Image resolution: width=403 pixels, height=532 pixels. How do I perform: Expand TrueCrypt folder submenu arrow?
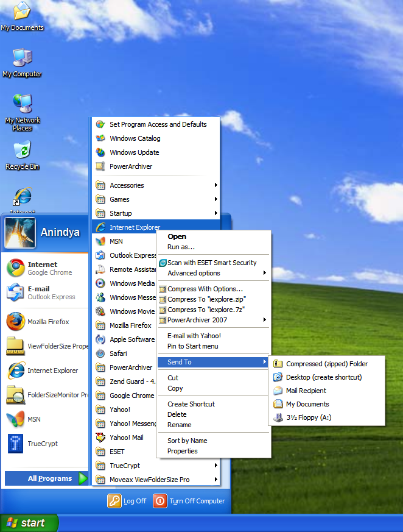[216, 466]
